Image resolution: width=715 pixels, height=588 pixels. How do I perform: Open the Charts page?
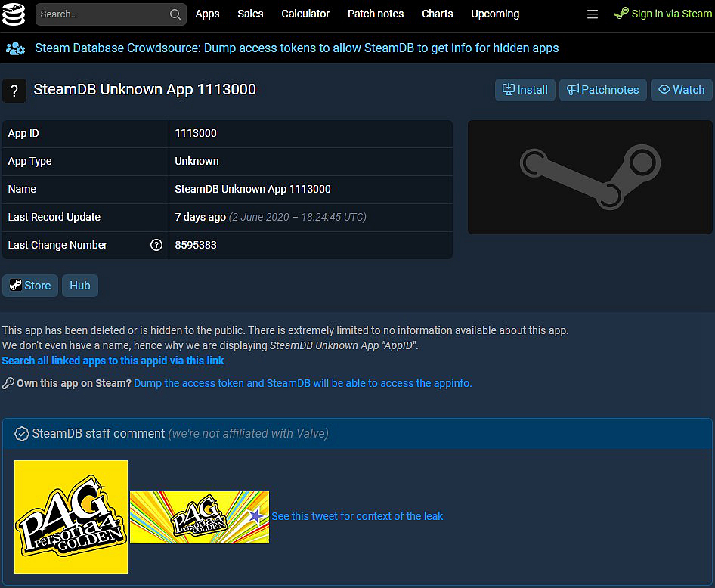[x=438, y=14]
